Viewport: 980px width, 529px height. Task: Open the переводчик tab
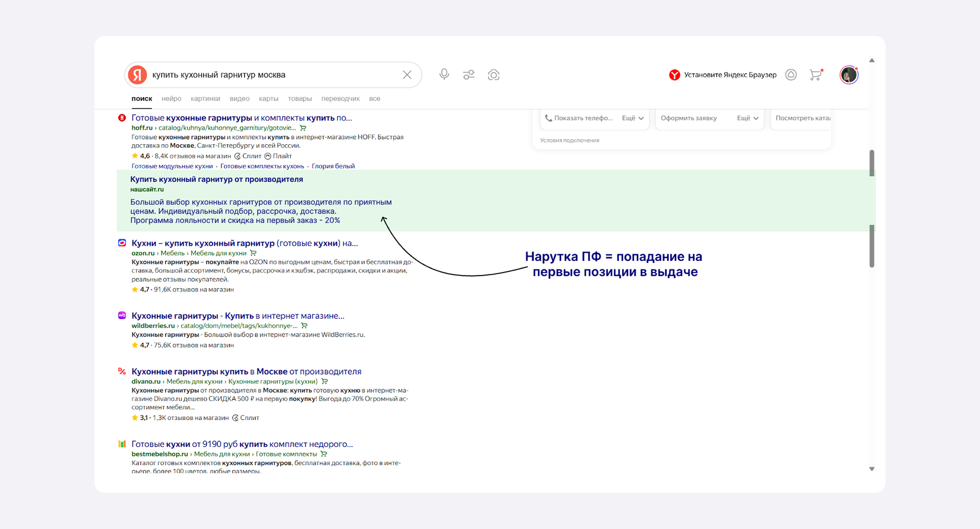point(340,98)
